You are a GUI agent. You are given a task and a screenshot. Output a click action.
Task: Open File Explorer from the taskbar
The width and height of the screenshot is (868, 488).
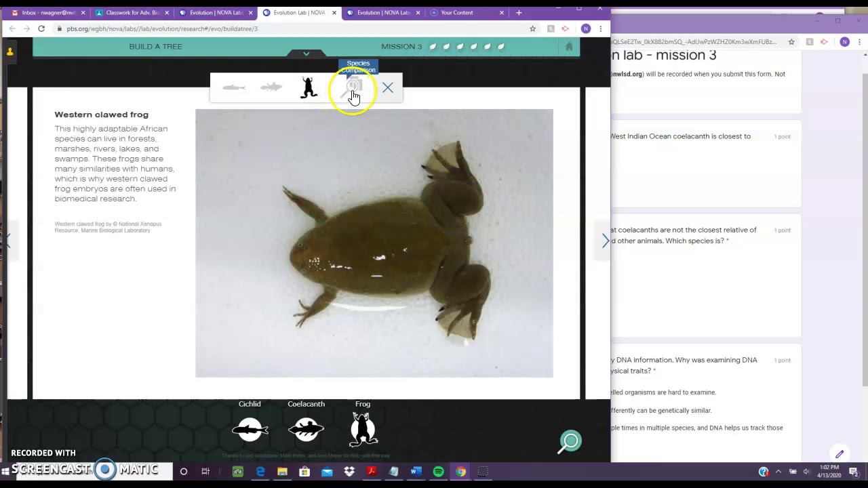282,472
